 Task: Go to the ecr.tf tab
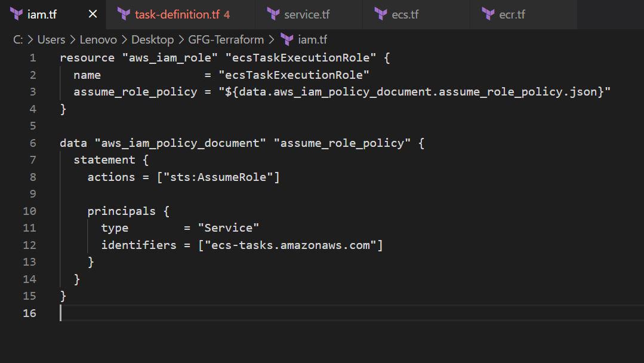[x=512, y=14]
